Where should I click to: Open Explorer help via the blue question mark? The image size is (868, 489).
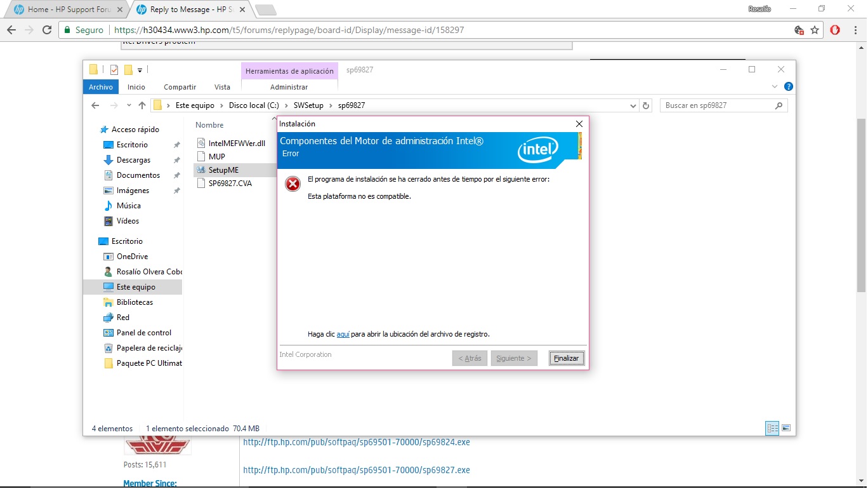tap(788, 86)
